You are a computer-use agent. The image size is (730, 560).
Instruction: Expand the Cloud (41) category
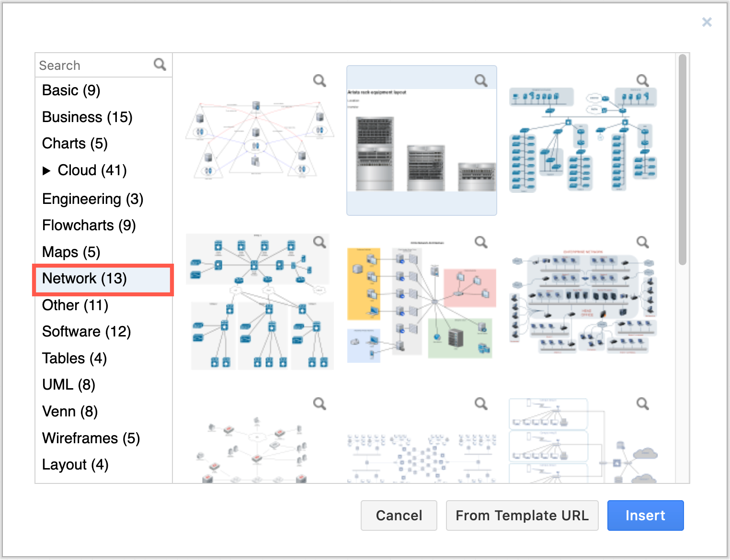click(x=46, y=170)
